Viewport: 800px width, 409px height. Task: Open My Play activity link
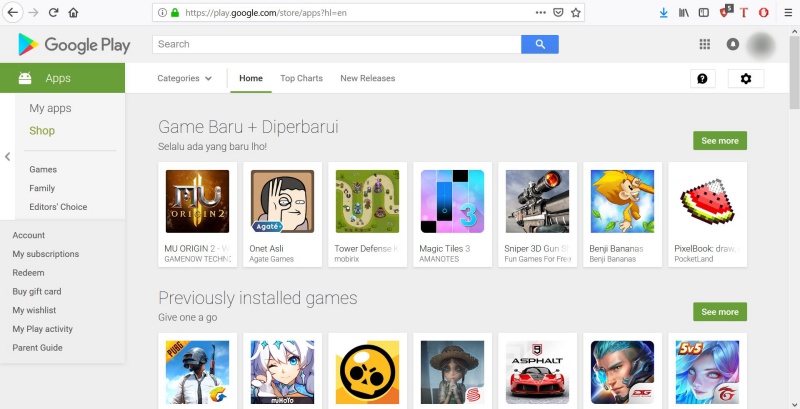coord(42,329)
